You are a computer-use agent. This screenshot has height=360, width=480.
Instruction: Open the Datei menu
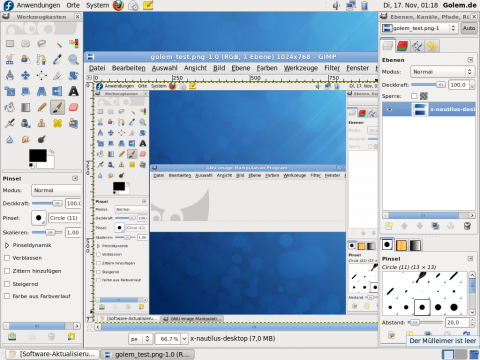click(x=97, y=68)
